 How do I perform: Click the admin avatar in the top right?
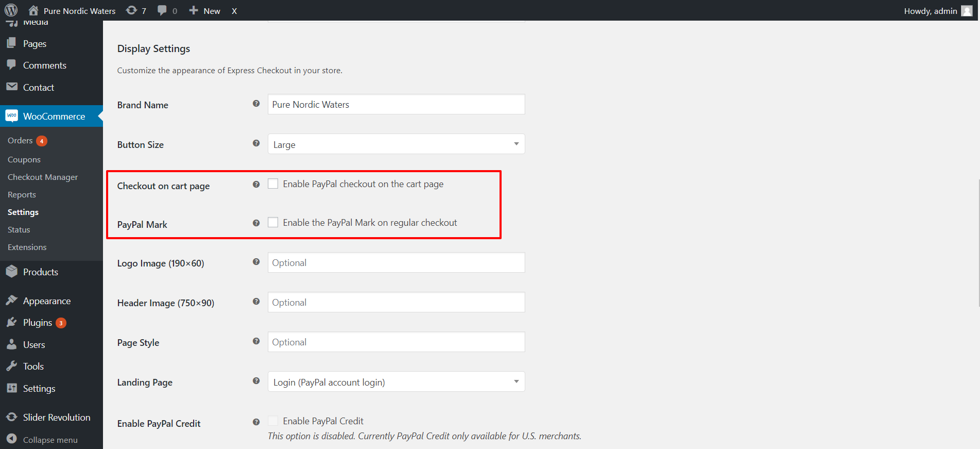967,11
